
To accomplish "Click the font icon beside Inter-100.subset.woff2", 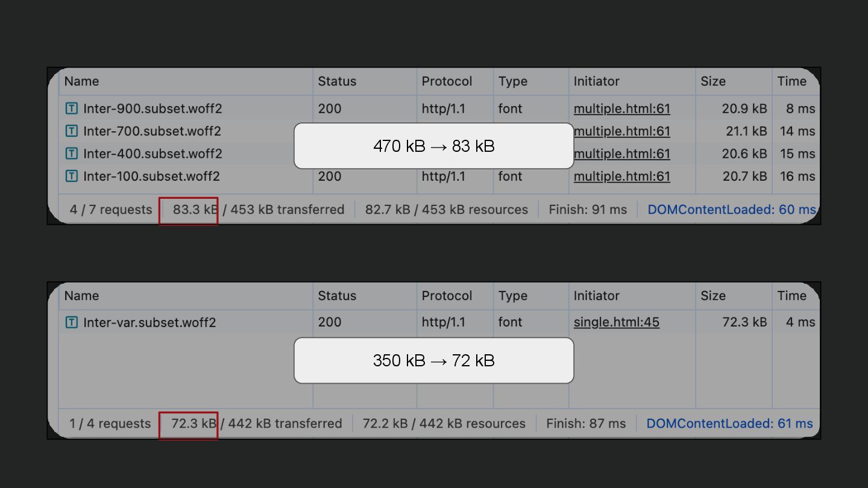I will click(x=71, y=177).
